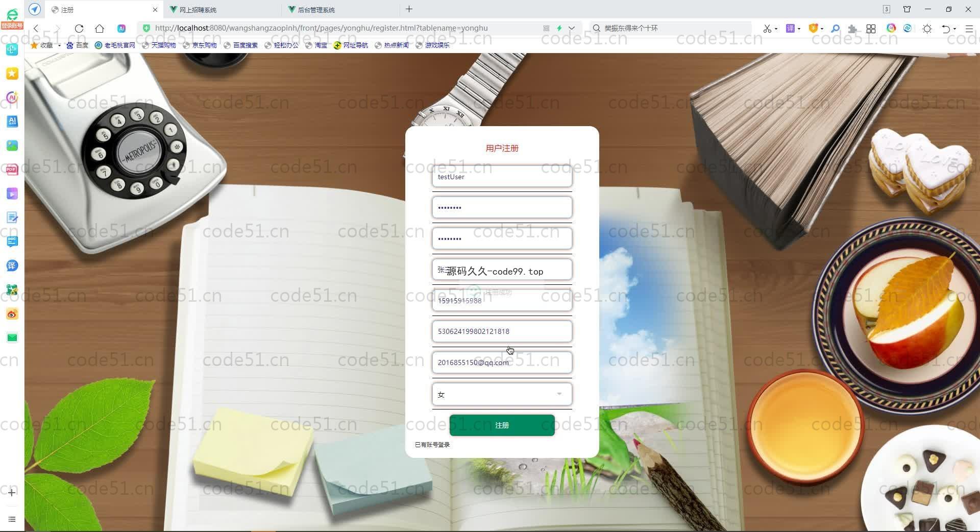This screenshot has width=980, height=532.
Task: Click the search box with 樊振东 text
Action: pos(671,28)
